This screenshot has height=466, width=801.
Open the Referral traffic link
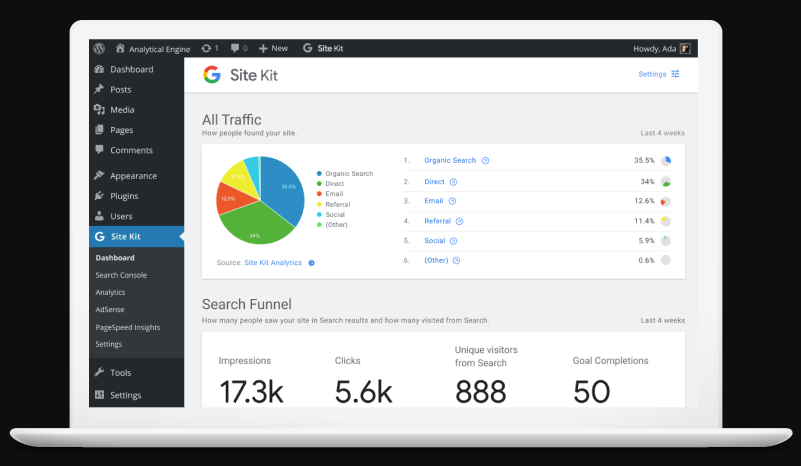(x=438, y=221)
